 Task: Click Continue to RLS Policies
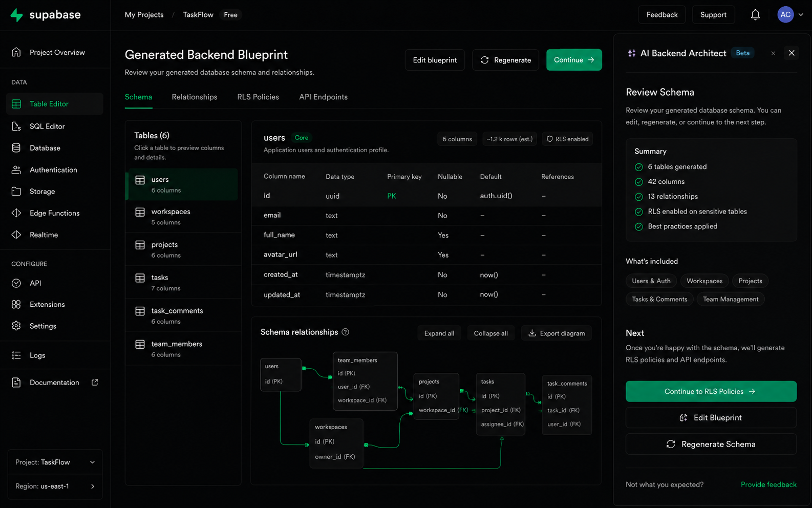pos(711,391)
